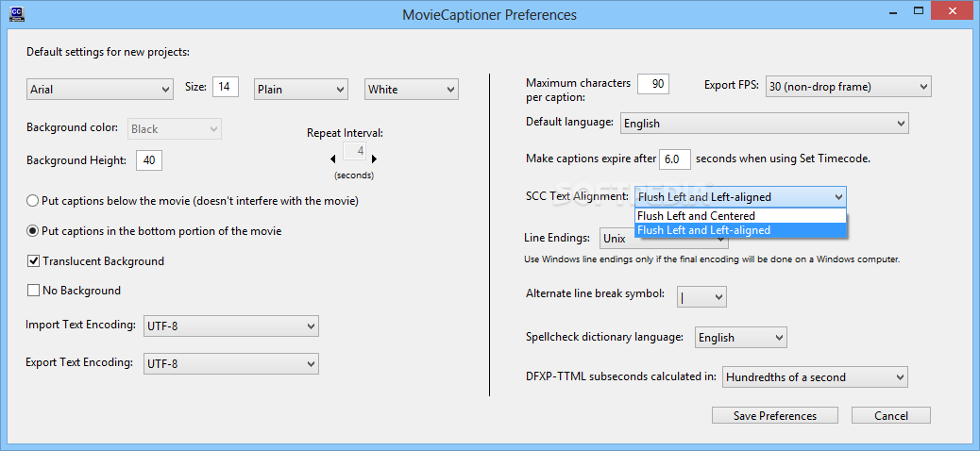
Task: Open the Plain font style dropdown
Action: (300, 90)
